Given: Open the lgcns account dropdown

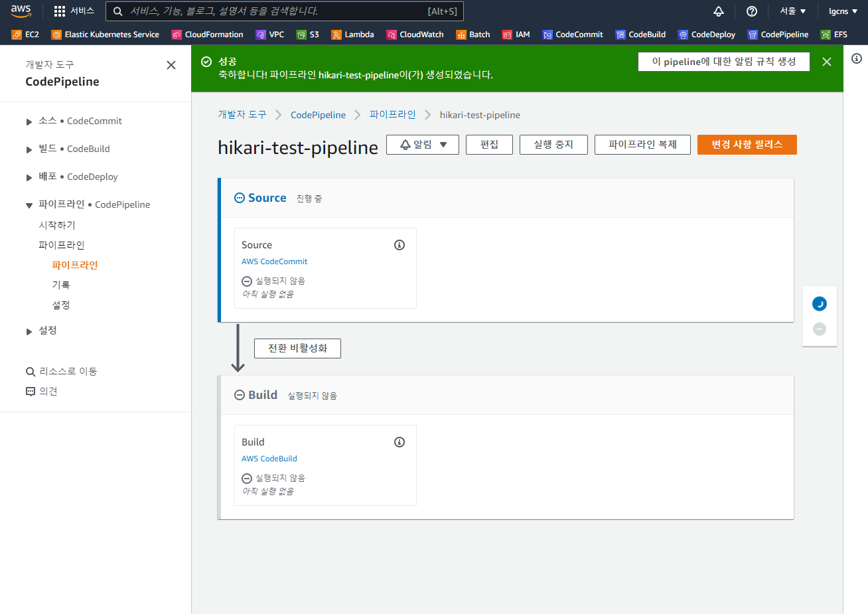Looking at the screenshot, I should pos(843,11).
